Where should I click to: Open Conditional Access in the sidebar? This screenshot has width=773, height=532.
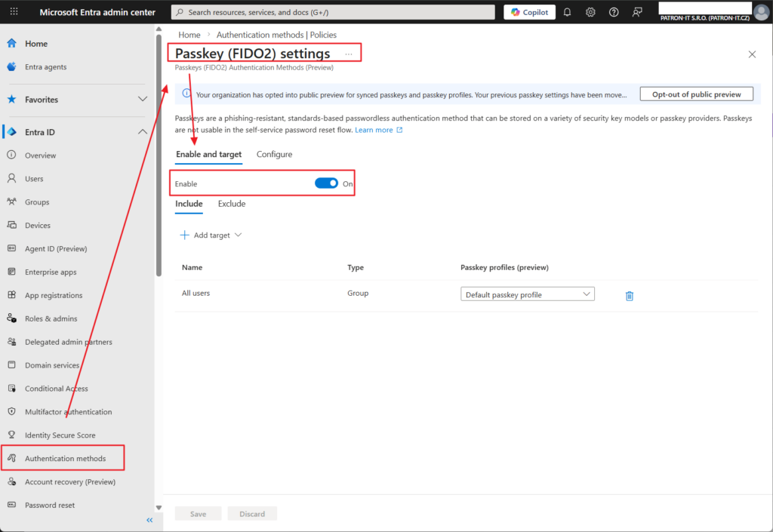tap(56, 389)
